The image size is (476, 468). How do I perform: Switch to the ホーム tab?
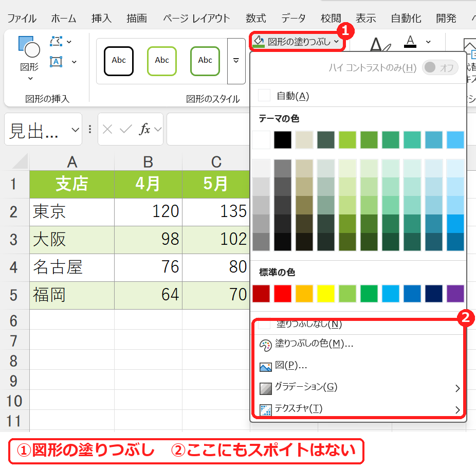click(x=63, y=18)
